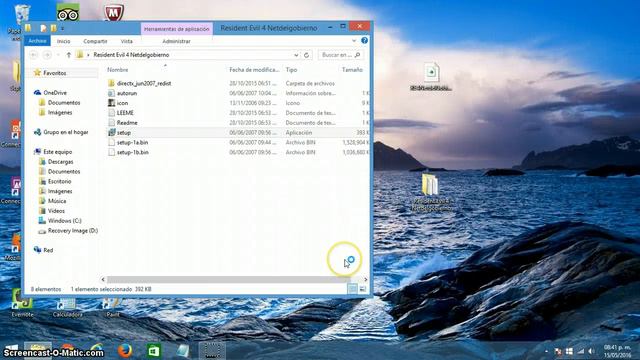Viewport: 640px width, 360px height.
Task: Open the Windows (C:) drive
Action: point(64,220)
